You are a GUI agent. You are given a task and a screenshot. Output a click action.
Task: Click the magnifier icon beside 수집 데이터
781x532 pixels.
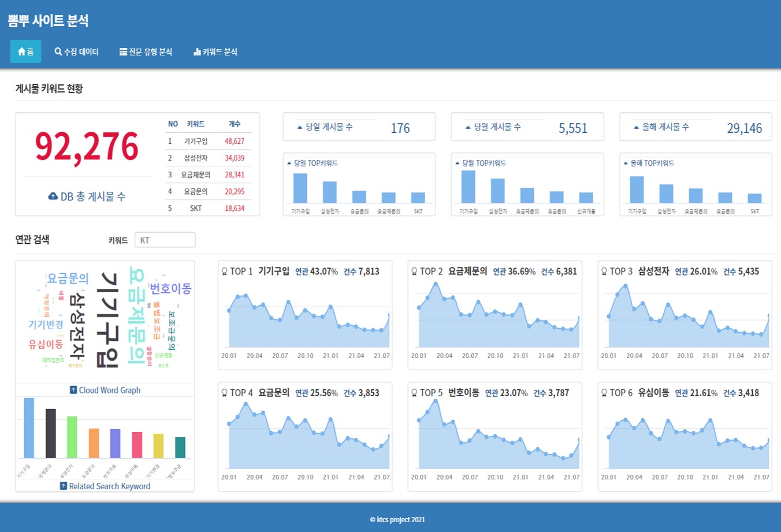[58, 52]
